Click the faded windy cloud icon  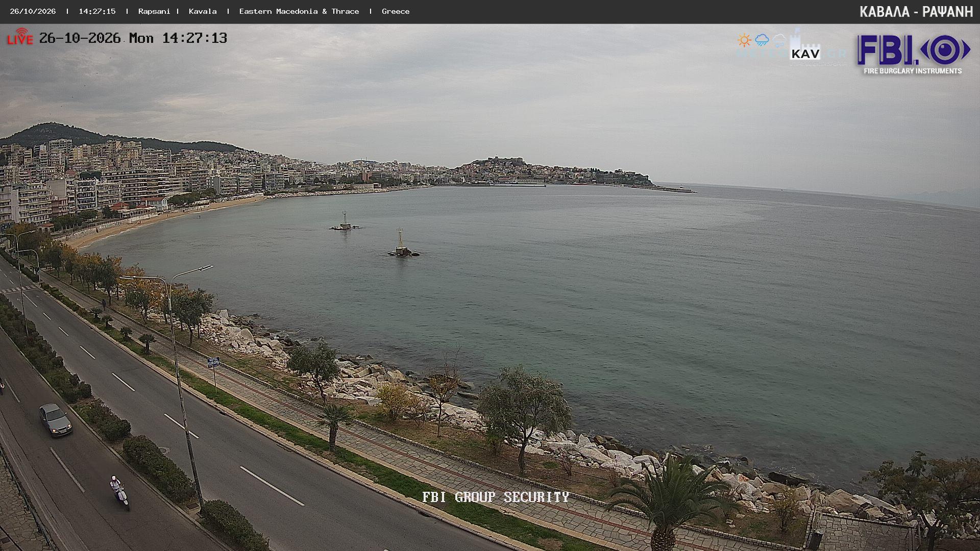tap(779, 40)
